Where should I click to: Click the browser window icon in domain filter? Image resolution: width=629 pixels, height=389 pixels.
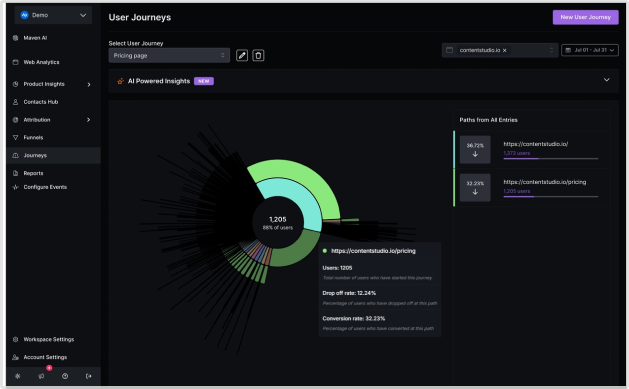(x=450, y=50)
